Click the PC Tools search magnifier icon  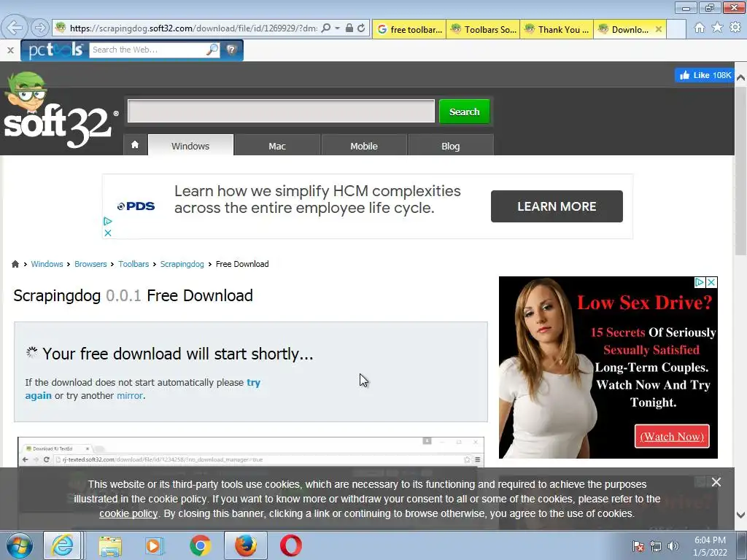pos(212,50)
